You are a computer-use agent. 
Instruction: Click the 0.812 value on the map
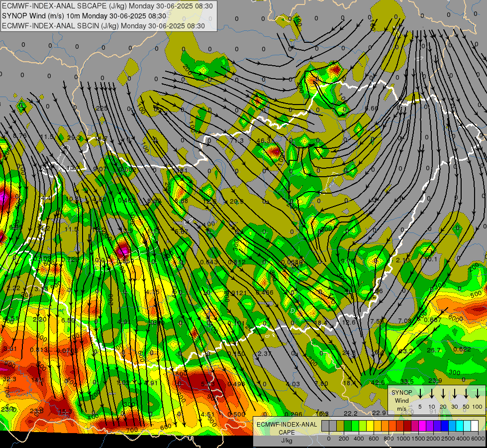tap(237, 262)
